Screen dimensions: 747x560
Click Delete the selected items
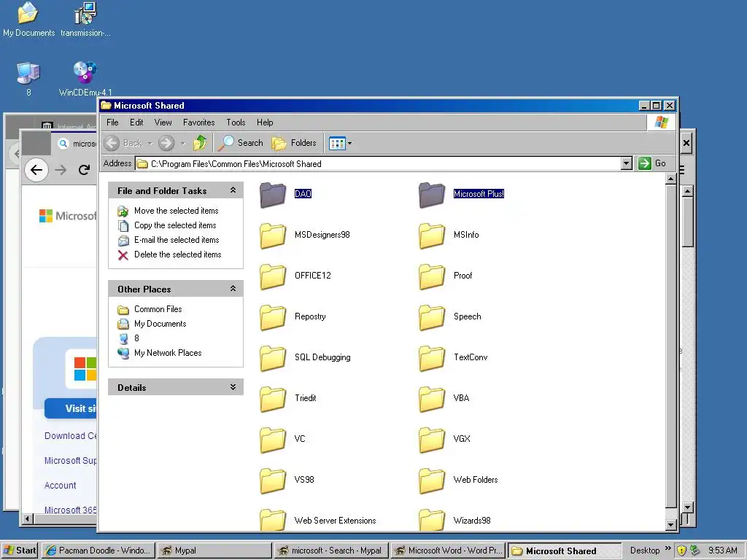(178, 254)
